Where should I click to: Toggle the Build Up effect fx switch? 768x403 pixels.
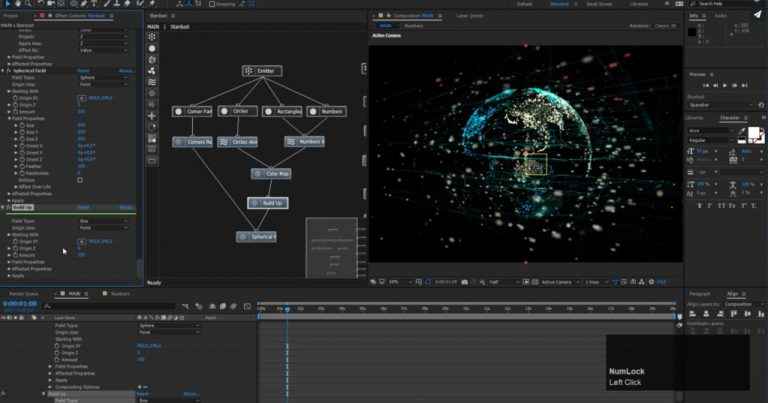(9, 207)
